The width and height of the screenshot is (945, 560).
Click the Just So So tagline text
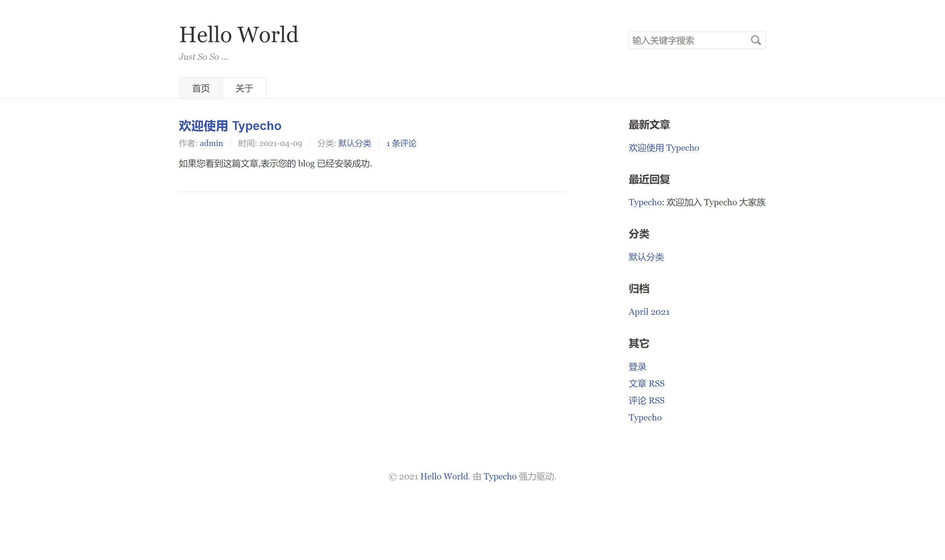pyautogui.click(x=203, y=57)
